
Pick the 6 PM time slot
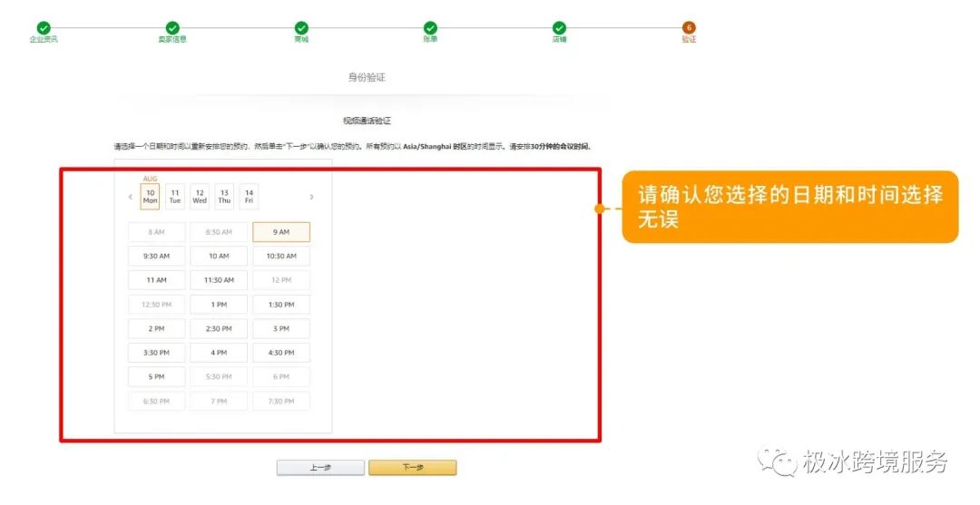point(281,377)
